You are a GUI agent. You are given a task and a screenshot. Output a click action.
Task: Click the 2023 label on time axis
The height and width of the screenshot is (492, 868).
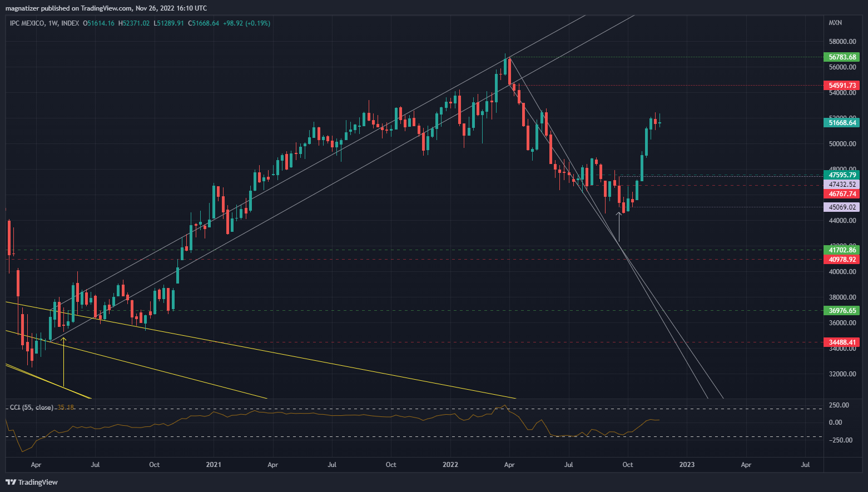(687, 465)
